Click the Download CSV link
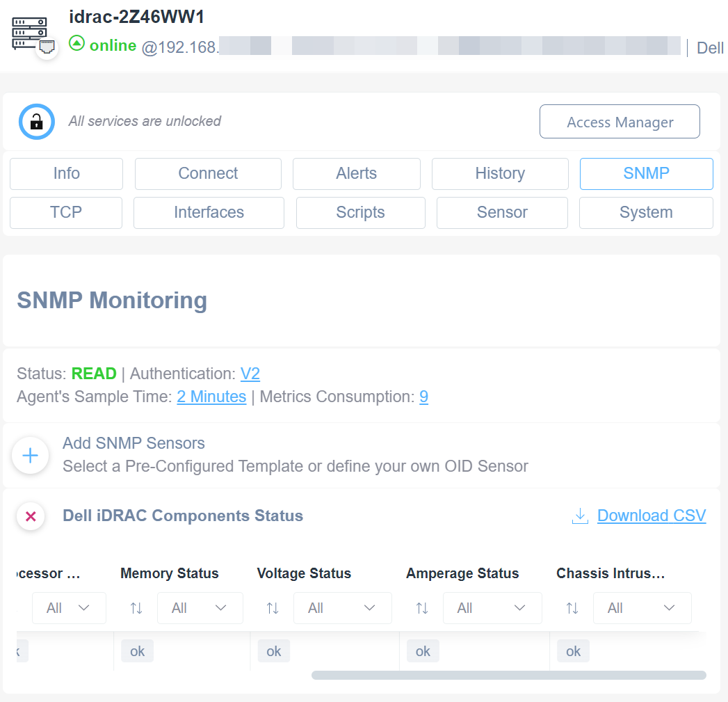The image size is (728, 702). 652,516
